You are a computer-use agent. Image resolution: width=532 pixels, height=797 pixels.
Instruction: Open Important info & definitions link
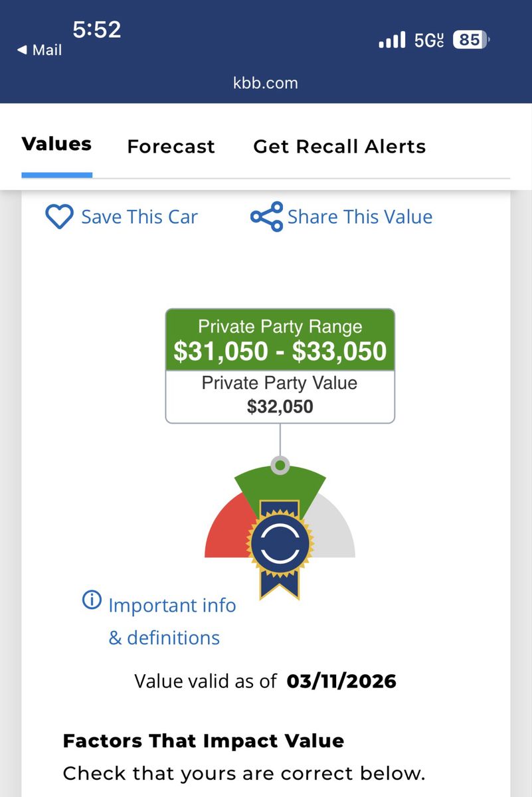[x=171, y=622]
